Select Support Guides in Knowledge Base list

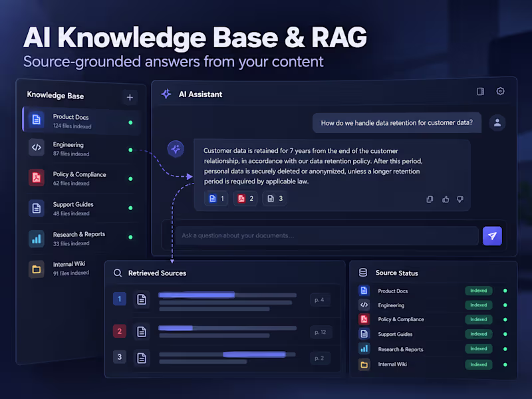[x=81, y=208]
